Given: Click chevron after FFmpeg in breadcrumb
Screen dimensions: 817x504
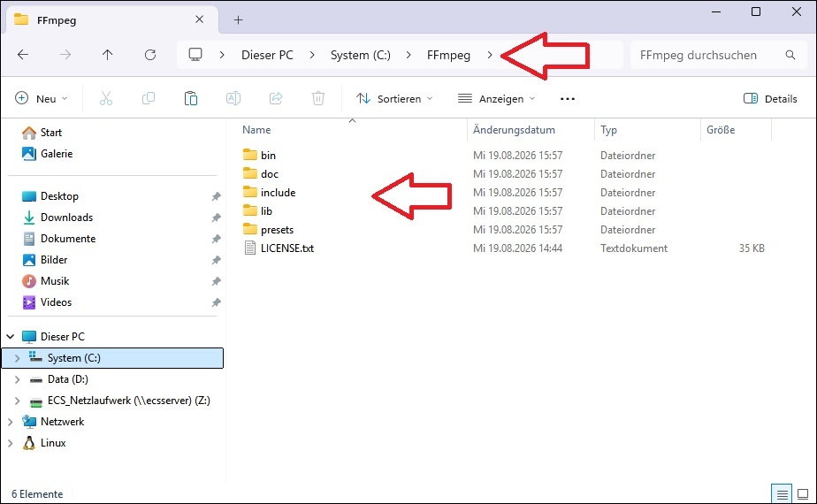Looking at the screenshot, I should [490, 55].
